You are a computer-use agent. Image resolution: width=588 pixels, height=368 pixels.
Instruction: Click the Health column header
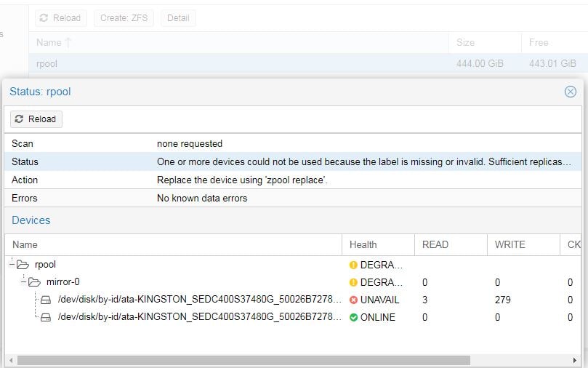point(379,245)
